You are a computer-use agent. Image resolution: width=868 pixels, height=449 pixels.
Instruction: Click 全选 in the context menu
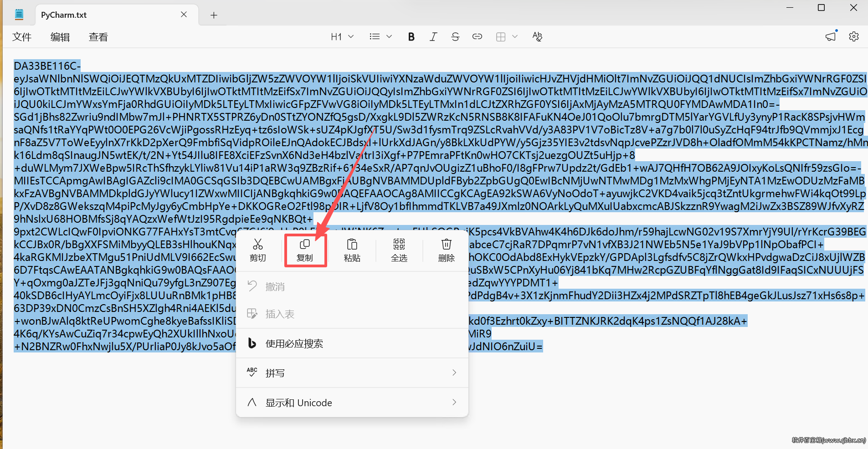pos(399,250)
